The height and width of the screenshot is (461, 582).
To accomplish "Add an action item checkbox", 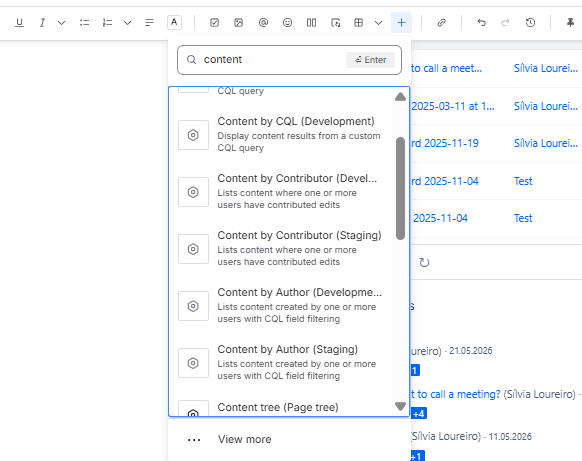I will (x=215, y=23).
